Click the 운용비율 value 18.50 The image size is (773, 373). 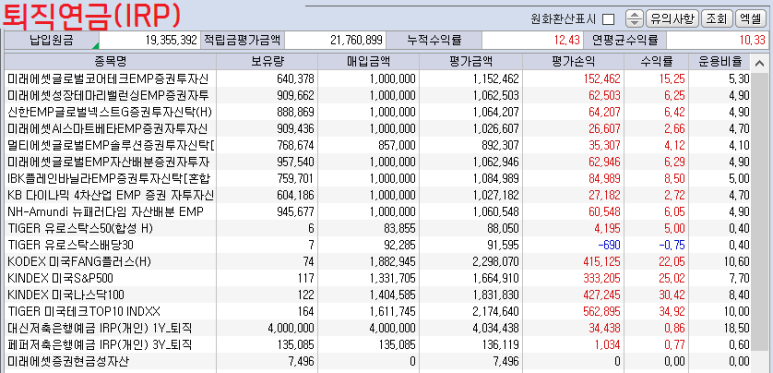(x=736, y=328)
